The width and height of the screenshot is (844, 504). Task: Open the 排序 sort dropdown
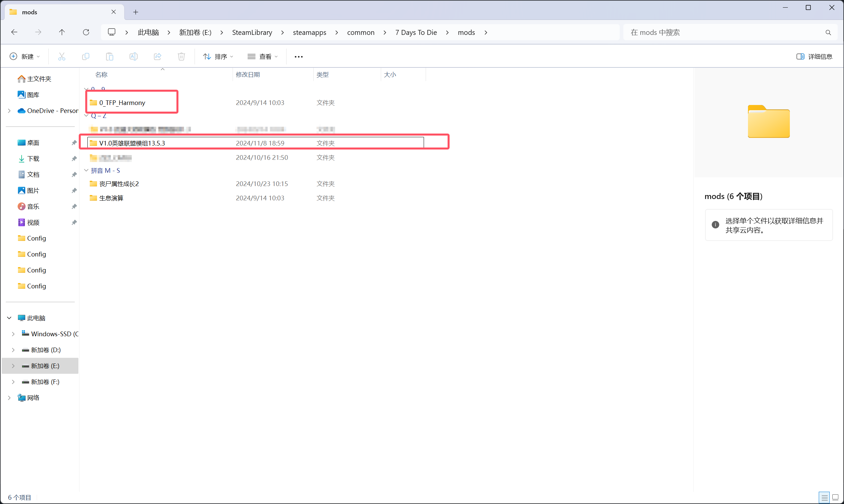tap(218, 56)
